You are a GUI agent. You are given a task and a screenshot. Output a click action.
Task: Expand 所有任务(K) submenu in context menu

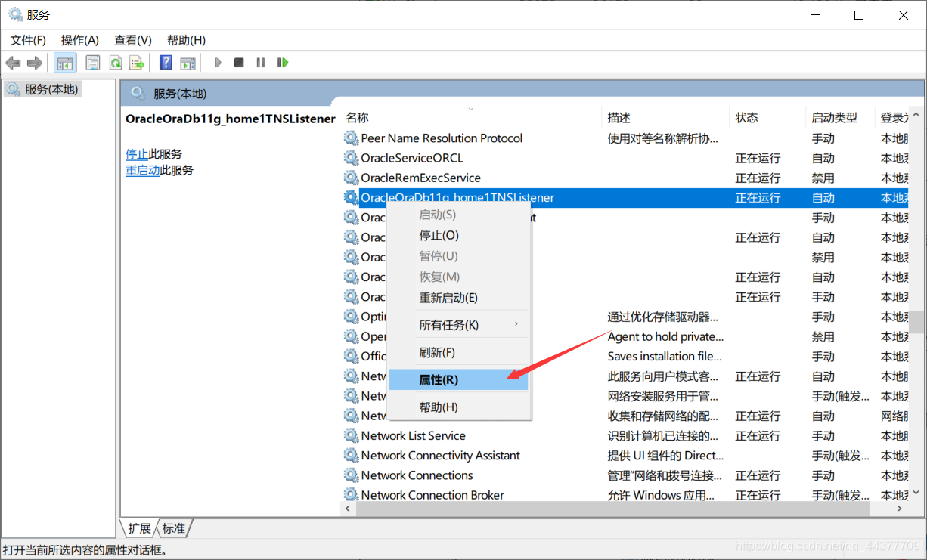click(459, 325)
